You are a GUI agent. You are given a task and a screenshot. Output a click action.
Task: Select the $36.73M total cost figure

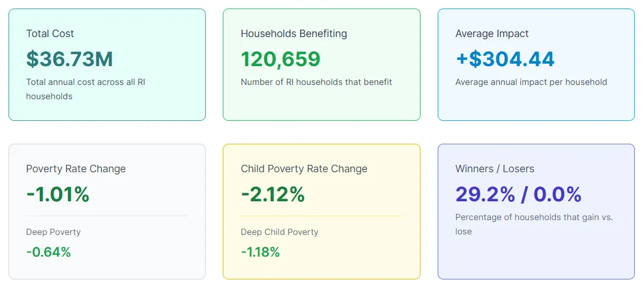[x=70, y=59]
